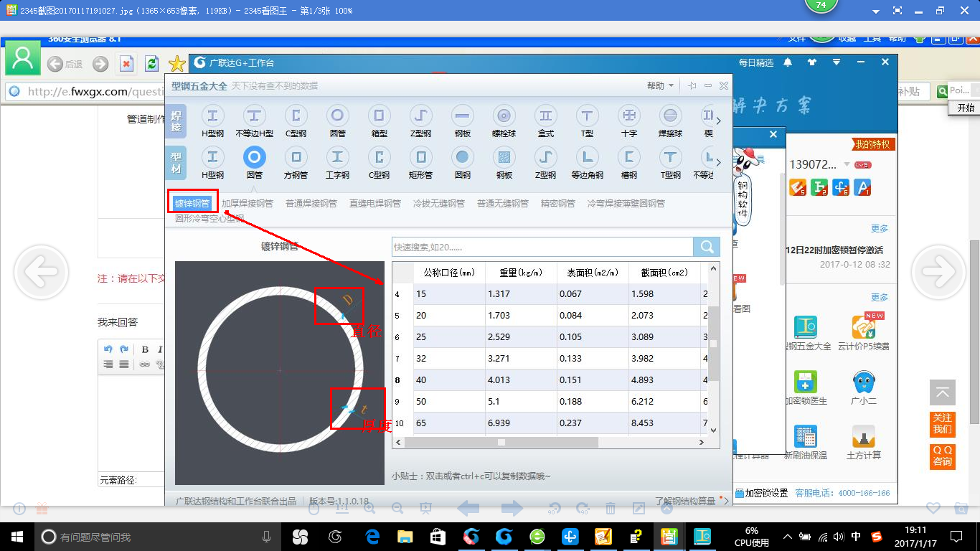Image resolution: width=980 pixels, height=551 pixels.
Task: Click 每日精选 in workbench title bar
Action: 756,63
